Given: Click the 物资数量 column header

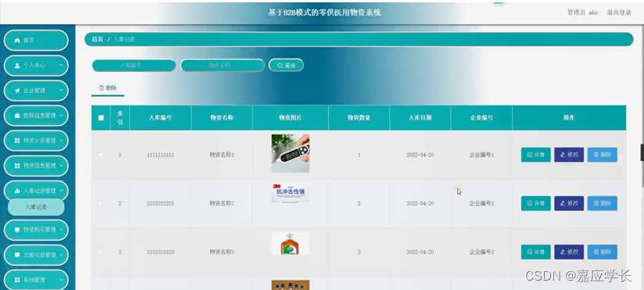Looking at the screenshot, I should coord(359,118).
